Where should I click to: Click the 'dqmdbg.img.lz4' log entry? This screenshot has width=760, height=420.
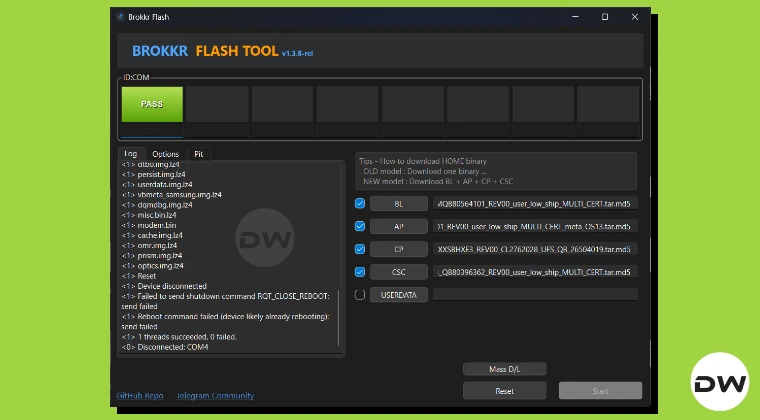pos(157,205)
